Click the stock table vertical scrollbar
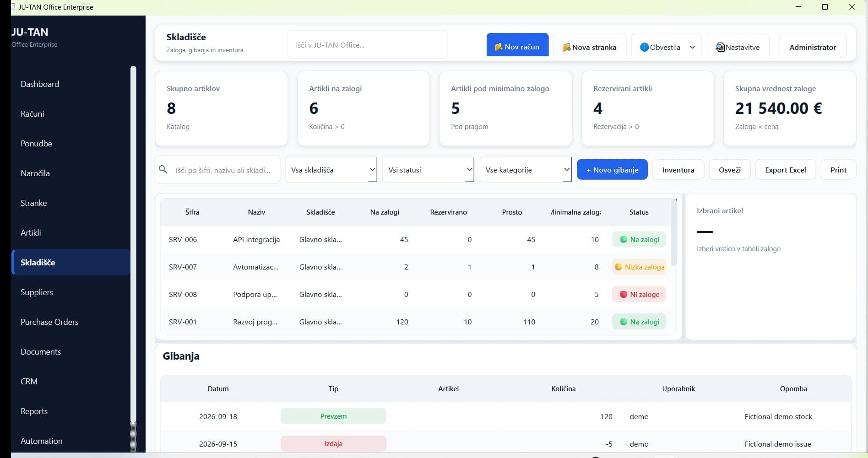The height and width of the screenshot is (458, 868). pyautogui.click(x=673, y=232)
